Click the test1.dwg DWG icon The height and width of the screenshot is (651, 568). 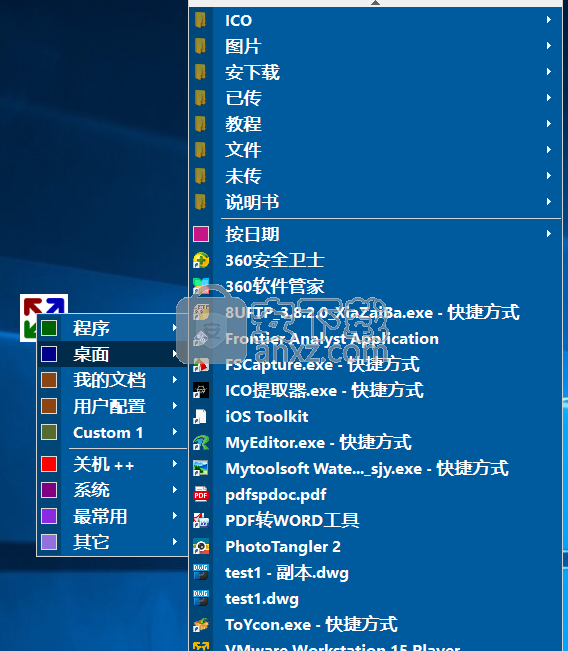pos(201,598)
